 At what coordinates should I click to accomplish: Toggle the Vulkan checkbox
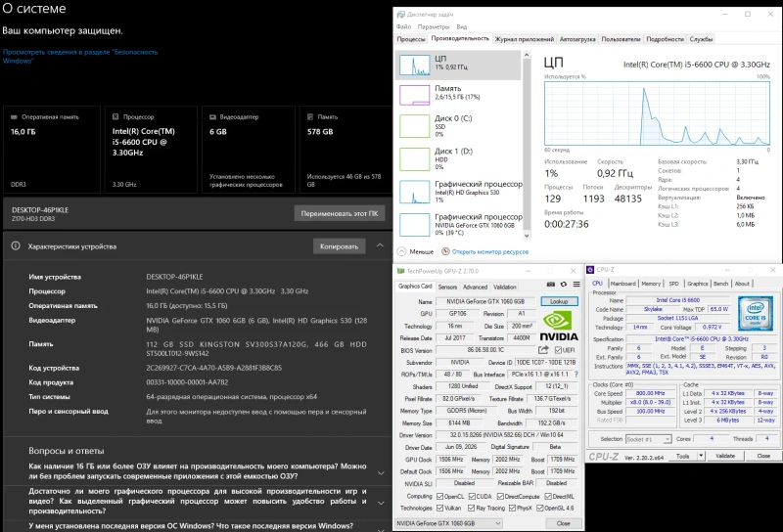439,509
